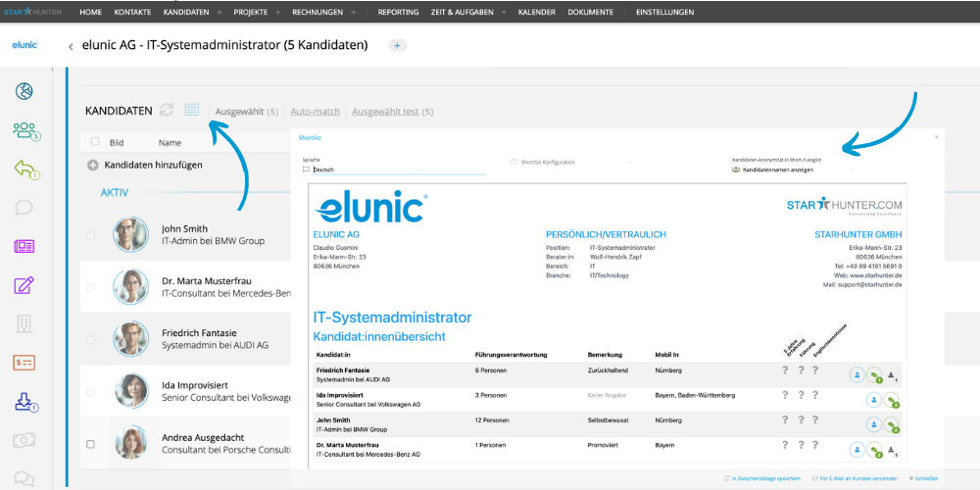Open the KONTAKTE menu item
Image resolution: width=980 pixels, height=490 pixels.
(132, 12)
